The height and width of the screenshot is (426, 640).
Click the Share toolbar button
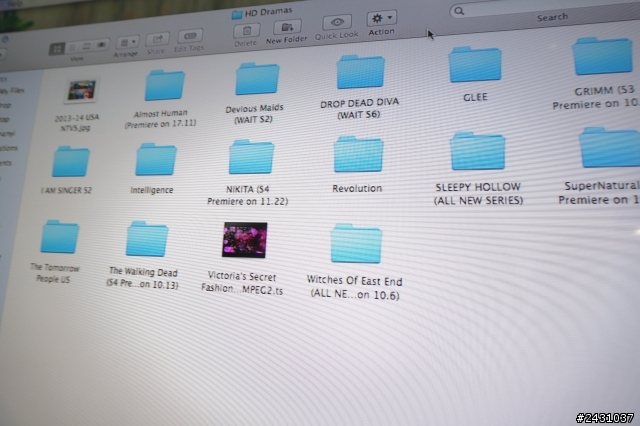[158, 39]
